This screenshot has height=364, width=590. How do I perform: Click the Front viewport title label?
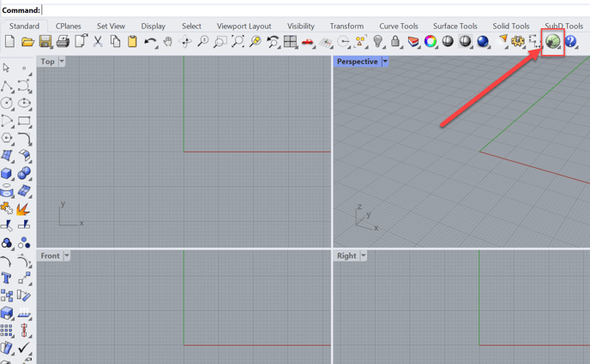click(x=50, y=256)
